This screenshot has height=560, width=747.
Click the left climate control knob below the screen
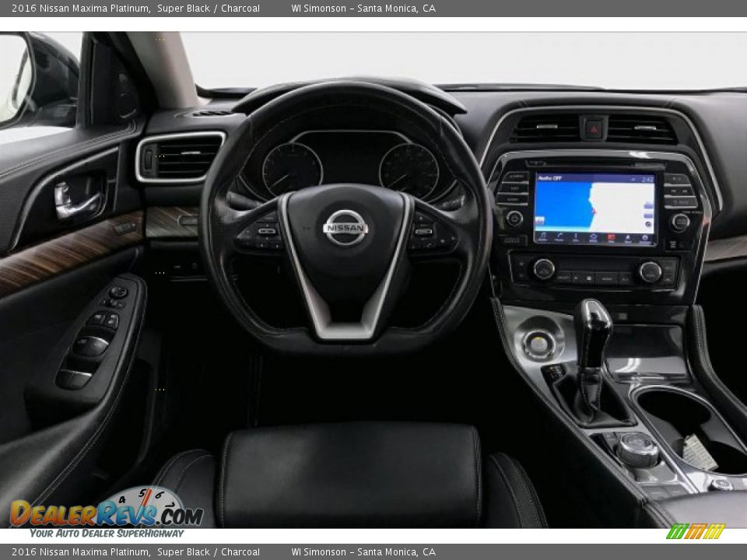coord(544,269)
